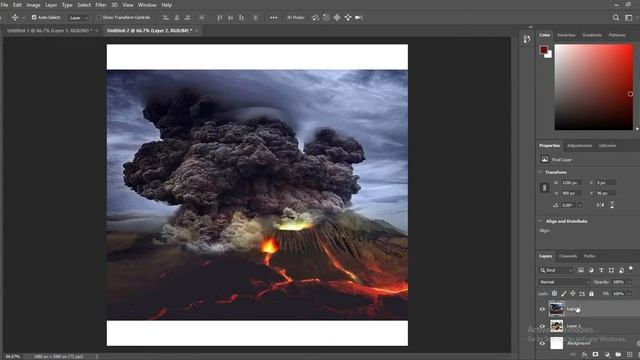This screenshot has width=640, height=360.
Task: Click the New adjustment layer icon
Action: coord(607,355)
